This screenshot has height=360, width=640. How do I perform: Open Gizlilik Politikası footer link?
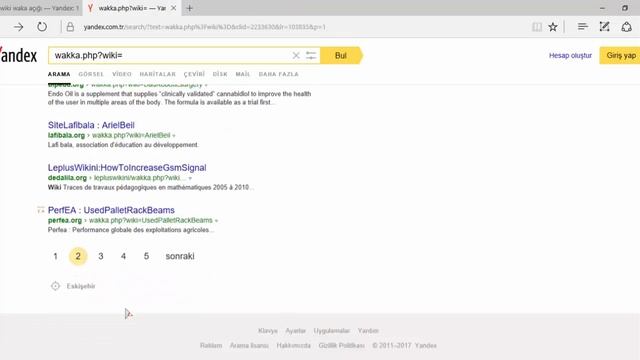(341, 345)
